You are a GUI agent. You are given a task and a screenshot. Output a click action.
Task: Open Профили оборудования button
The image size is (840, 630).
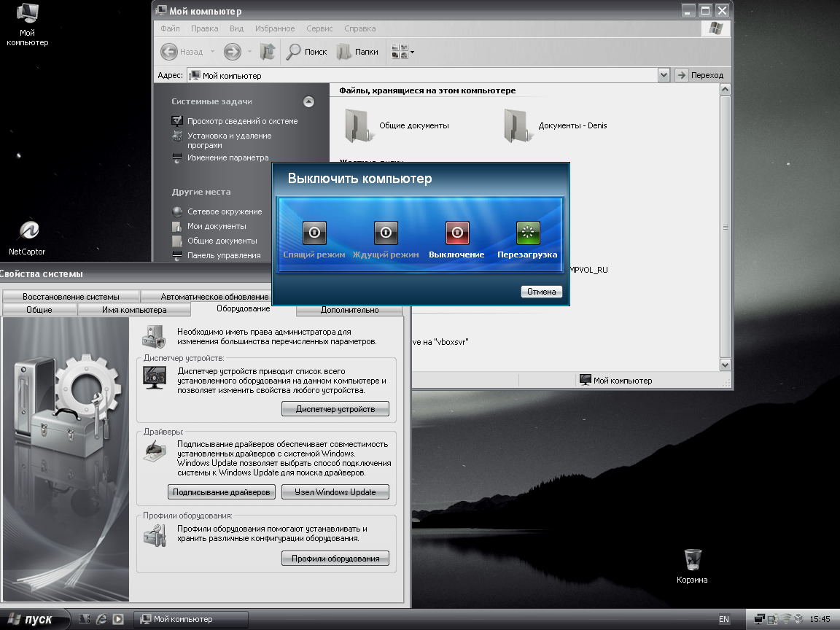(335, 559)
